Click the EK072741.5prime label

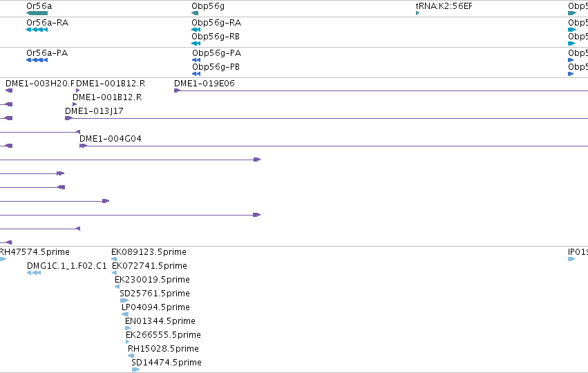[150, 266]
